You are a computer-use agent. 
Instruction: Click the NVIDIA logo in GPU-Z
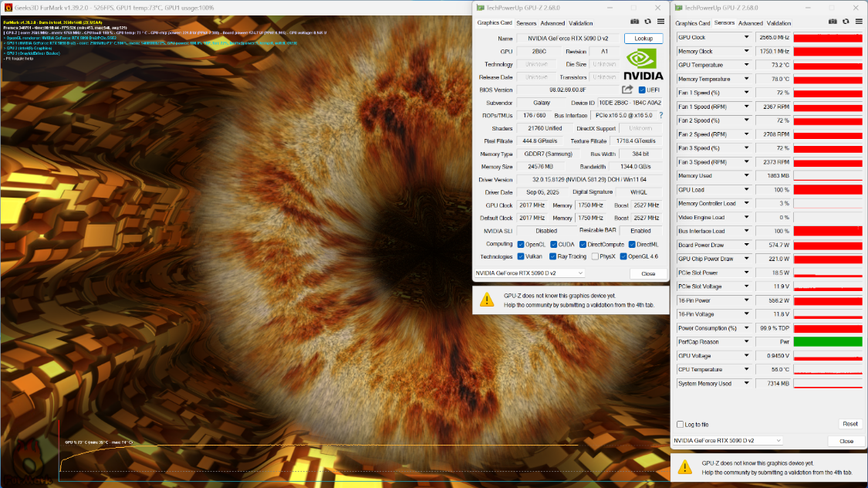coord(643,64)
